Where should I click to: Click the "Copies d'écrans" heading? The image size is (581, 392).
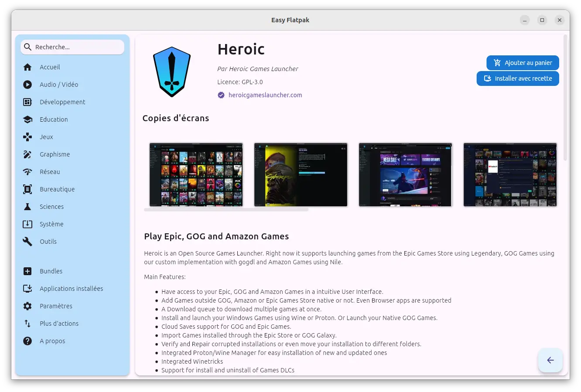tap(176, 118)
